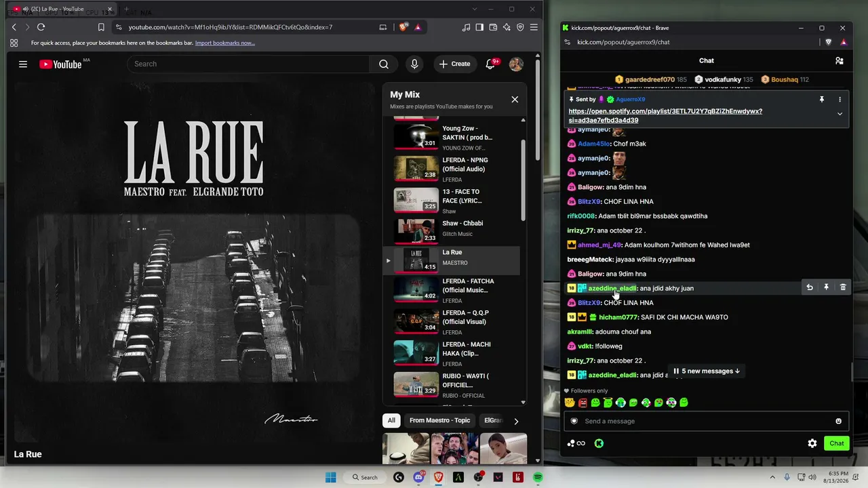The height and width of the screenshot is (488, 868).
Task: Click gaardedreef070 top gifter badge
Action: [x=651, y=79]
